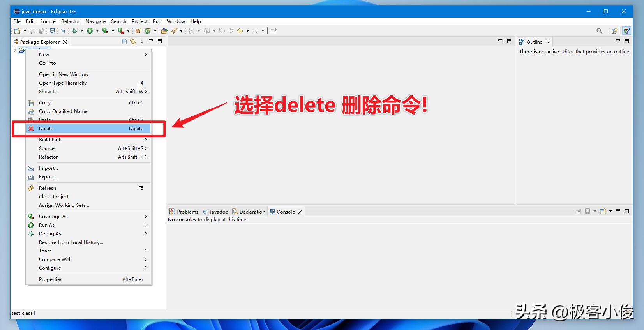This screenshot has width=644, height=330.
Task: Open the External Tools dropdown arrow
Action: pyautogui.click(x=128, y=31)
